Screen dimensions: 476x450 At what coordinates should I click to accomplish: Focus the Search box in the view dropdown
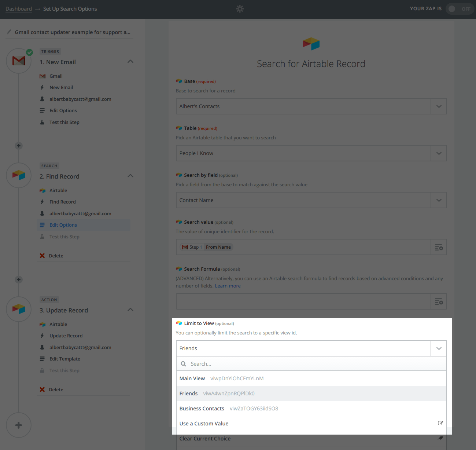point(311,364)
